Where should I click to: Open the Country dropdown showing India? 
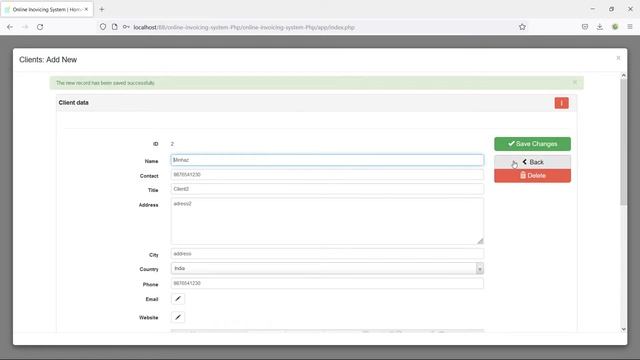click(x=327, y=268)
